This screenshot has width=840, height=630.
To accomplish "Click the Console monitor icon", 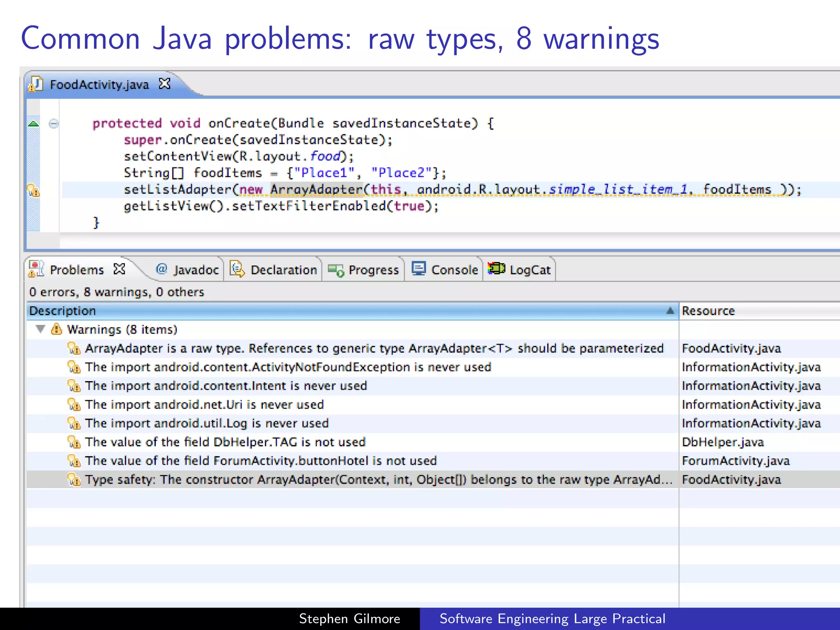I will pyautogui.click(x=419, y=269).
